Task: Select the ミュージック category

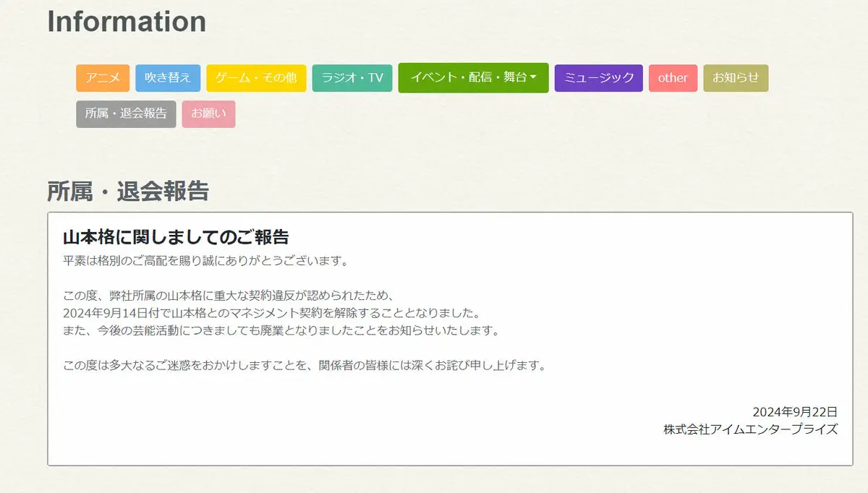Action: click(598, 77)
